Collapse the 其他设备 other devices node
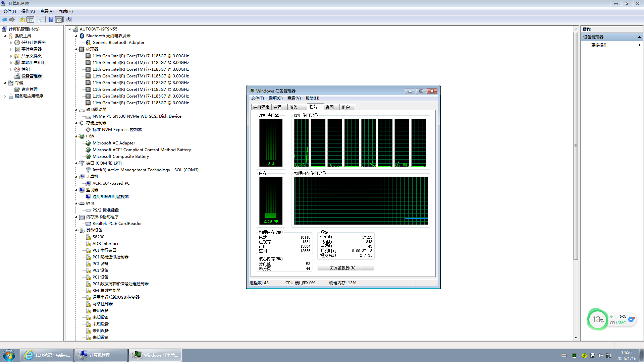 (x=76, y=230)
